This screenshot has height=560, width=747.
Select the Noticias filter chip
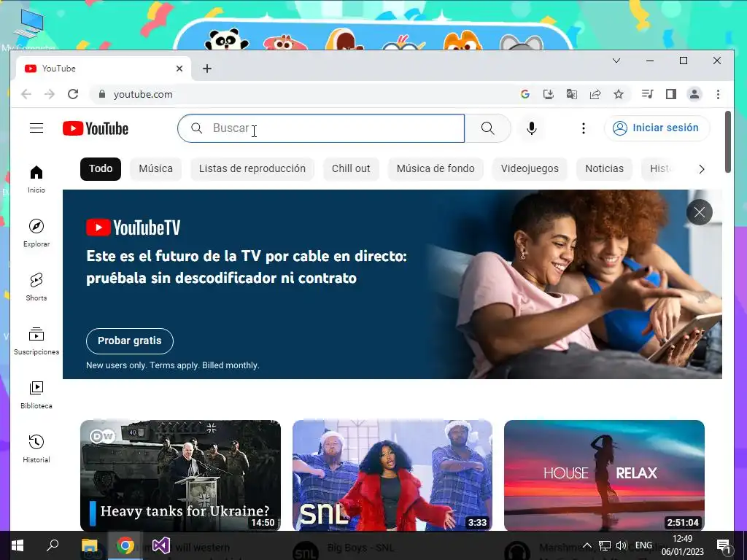click(604, 168)
